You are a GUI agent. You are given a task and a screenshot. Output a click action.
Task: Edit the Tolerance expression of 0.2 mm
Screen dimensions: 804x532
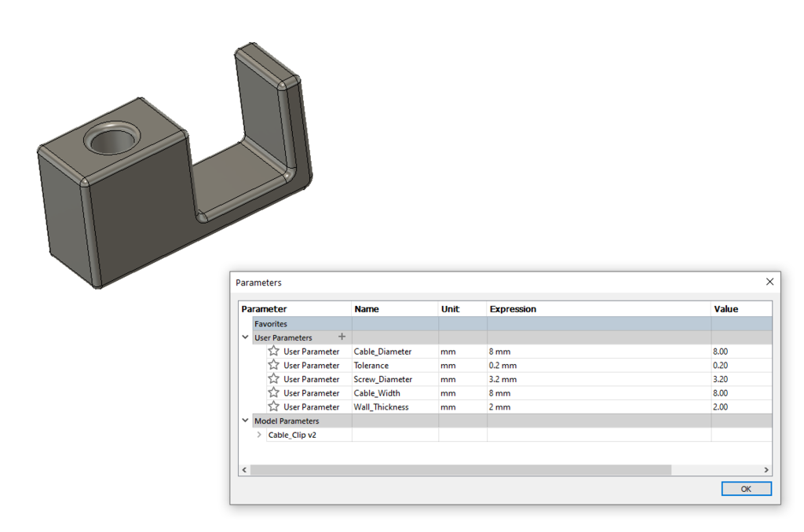tap(550, 365)
